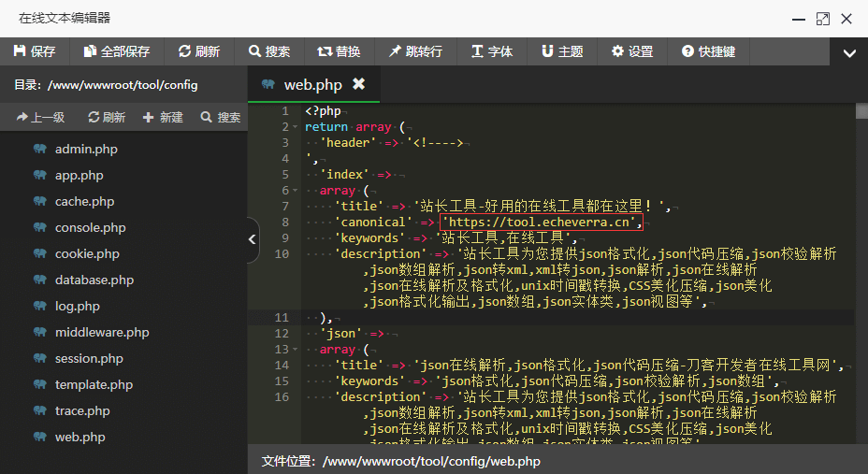Click the 保存 save button
This screenshot has height=474, width=868.
click(35, 51)
